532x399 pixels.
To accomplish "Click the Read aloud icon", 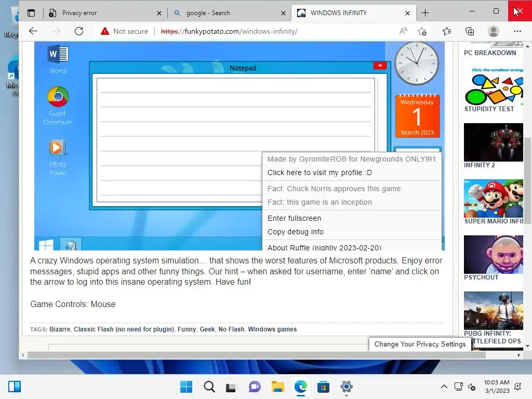I will (x=403, y=31).
